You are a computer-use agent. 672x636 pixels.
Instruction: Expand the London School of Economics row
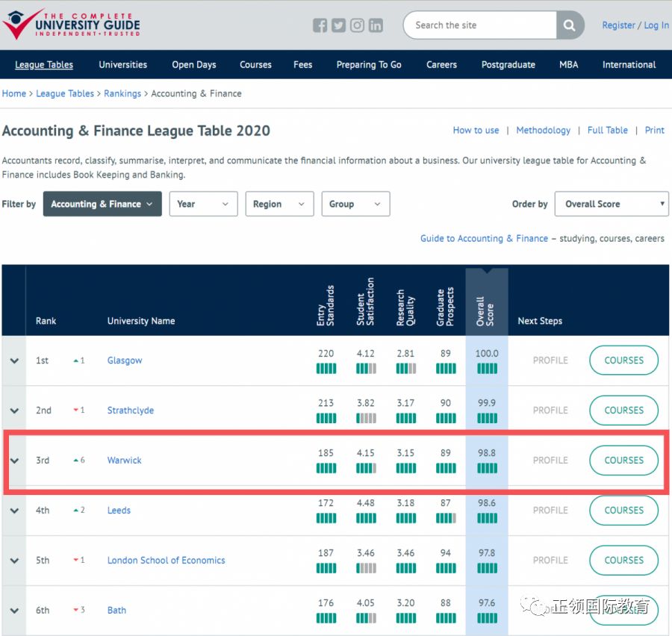(x=15, y=561)
